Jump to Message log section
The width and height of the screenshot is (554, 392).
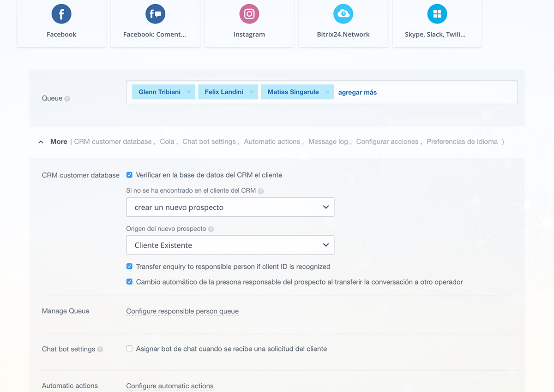click(328, 142)
